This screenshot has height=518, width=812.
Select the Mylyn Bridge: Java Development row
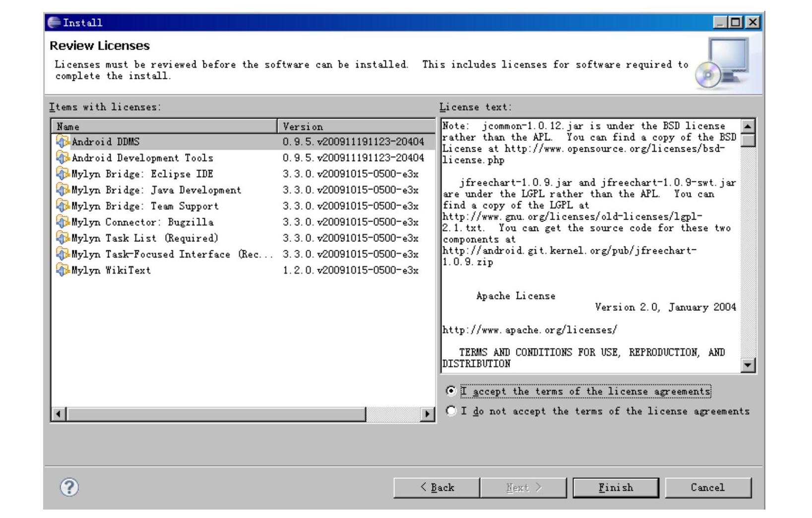tap(243, 190)
